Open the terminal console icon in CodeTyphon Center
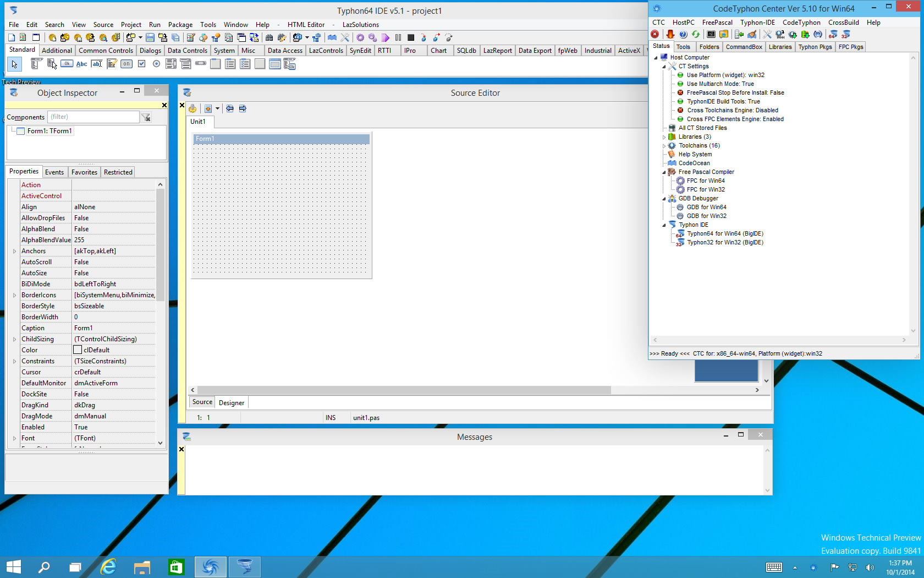 [711, 34]
